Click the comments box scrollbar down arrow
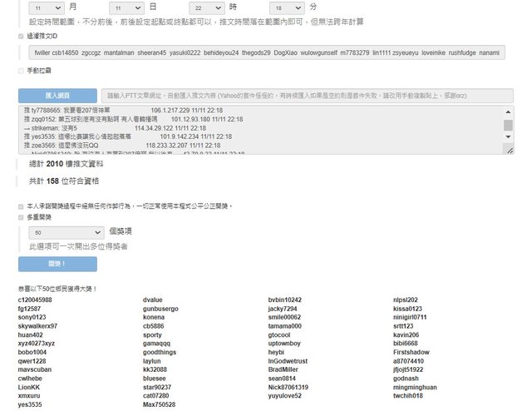The height and width of the screenshot is (411, 532). [508, 150]
